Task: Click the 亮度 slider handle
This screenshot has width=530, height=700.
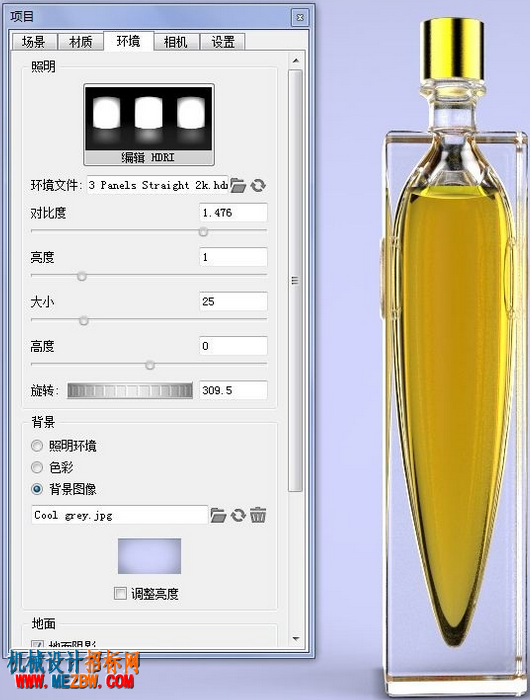Action: coord(82,276)
